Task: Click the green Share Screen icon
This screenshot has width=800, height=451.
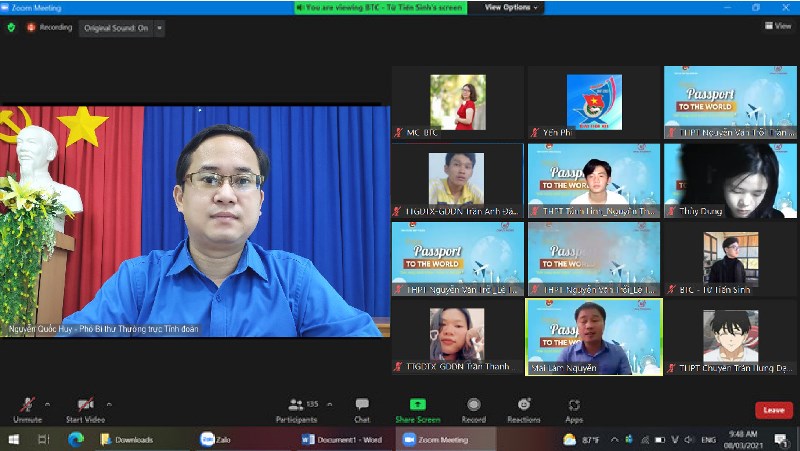Action: [x=417, y=405]
